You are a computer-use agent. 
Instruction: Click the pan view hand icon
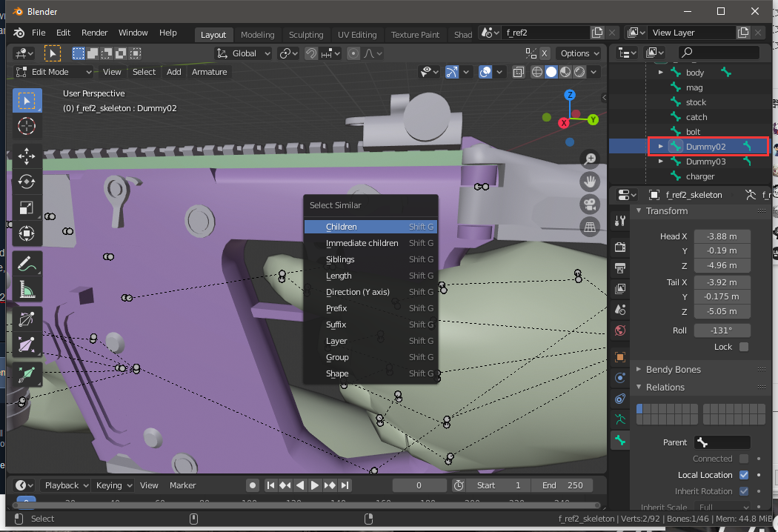coord(591,181)
